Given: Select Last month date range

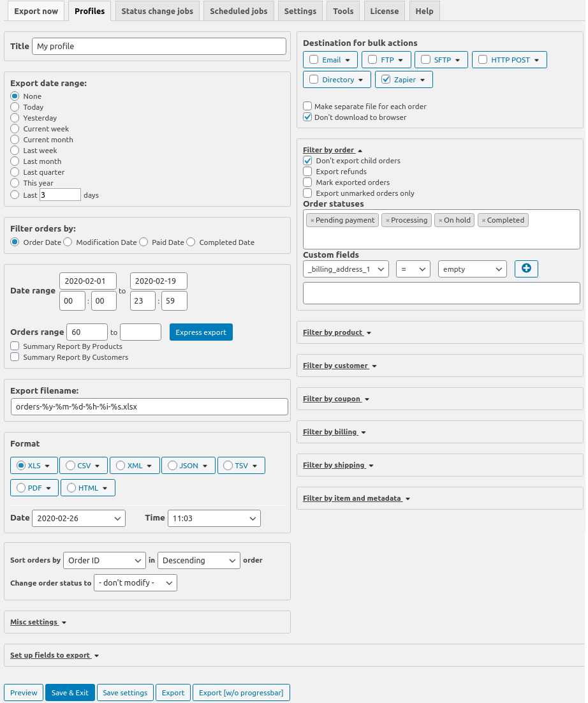Looking at the screenshot, I should (x=15, y=161).
